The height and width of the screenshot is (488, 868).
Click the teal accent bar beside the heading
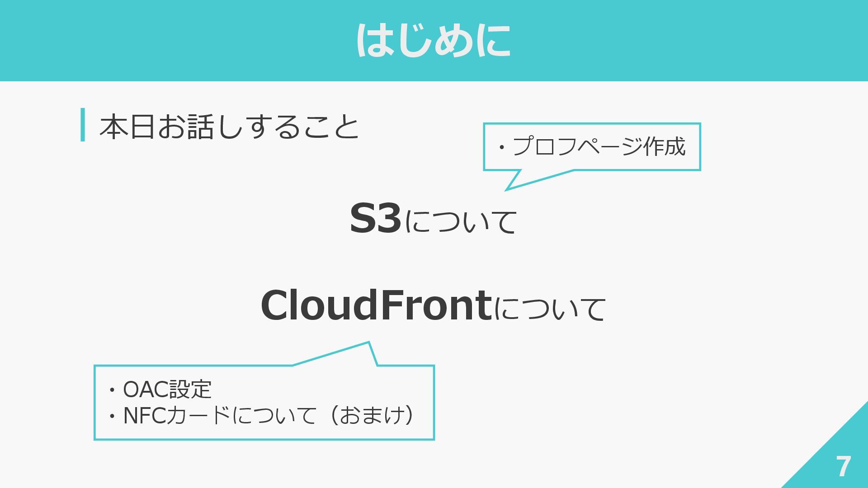(83, 125)
